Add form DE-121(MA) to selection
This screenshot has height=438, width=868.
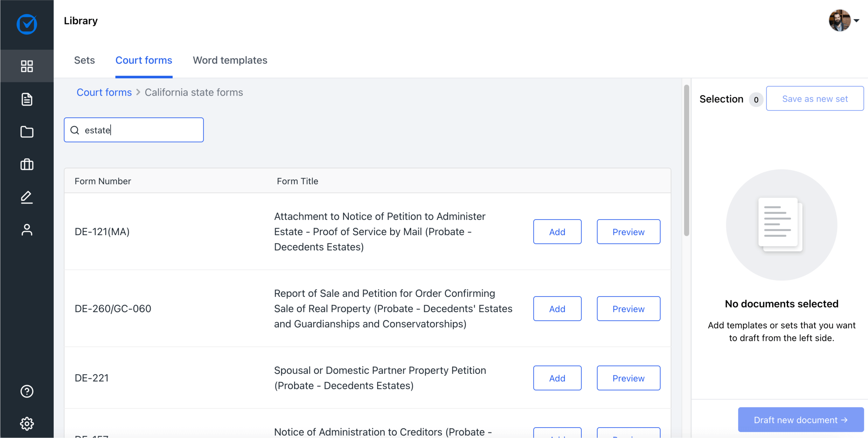[557, 232]
